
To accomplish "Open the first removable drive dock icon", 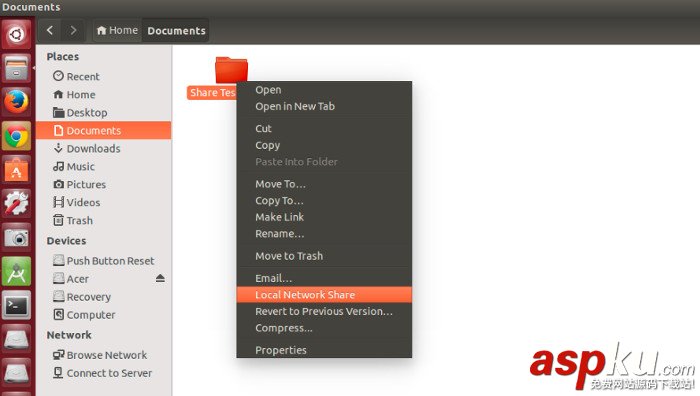I will [x=16, y=339].
